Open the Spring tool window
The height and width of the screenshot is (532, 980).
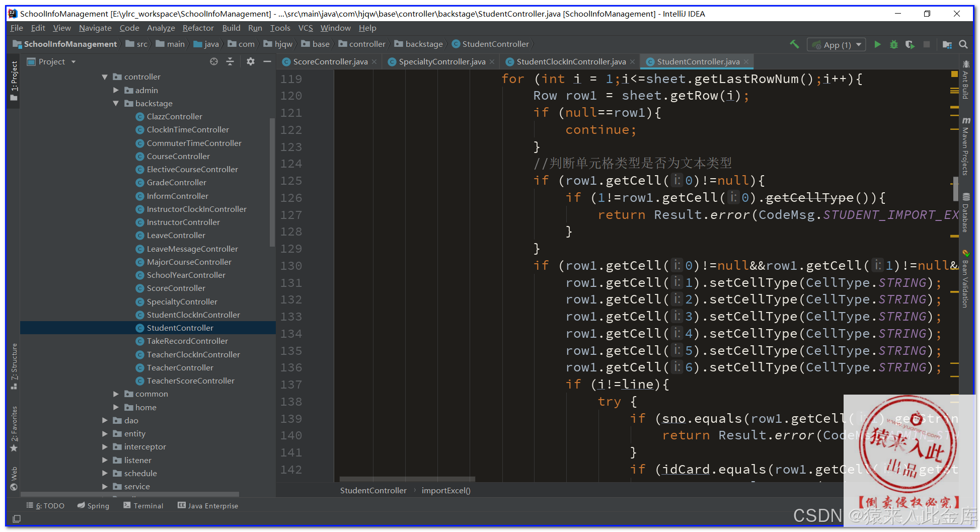pos(94,506)
